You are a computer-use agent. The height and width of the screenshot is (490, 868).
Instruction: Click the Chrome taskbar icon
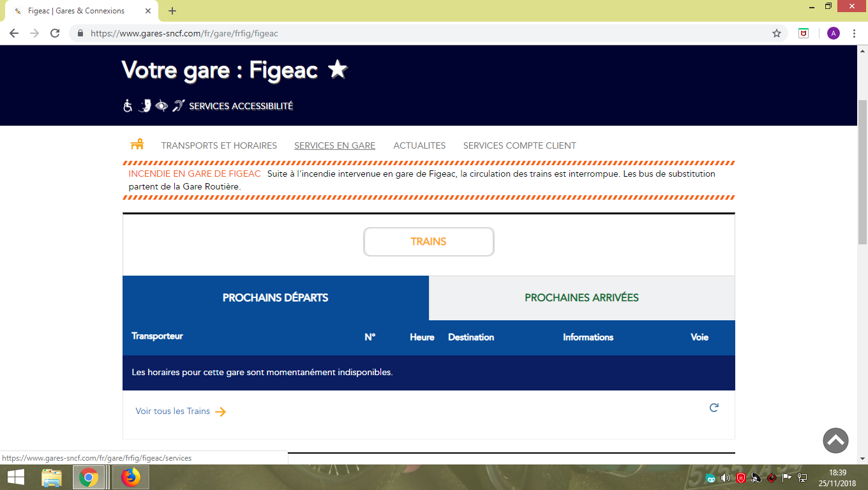(89, 477)
